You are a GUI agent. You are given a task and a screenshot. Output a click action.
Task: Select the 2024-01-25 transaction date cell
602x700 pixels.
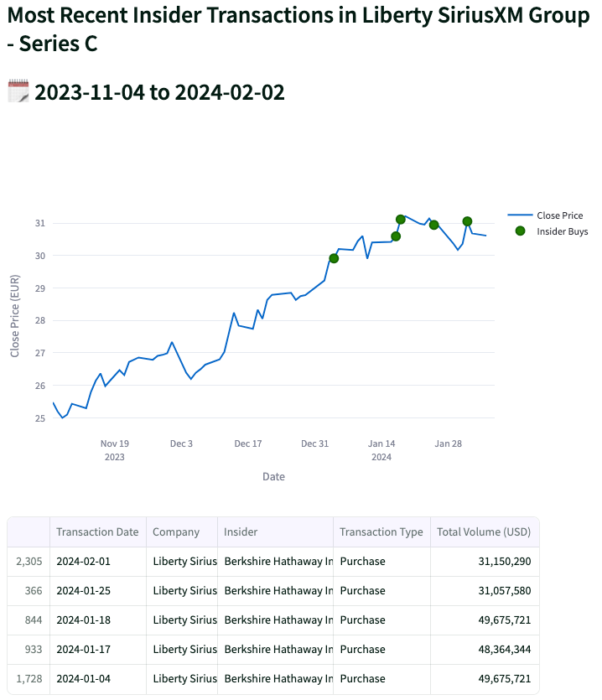tap(98, 591)
